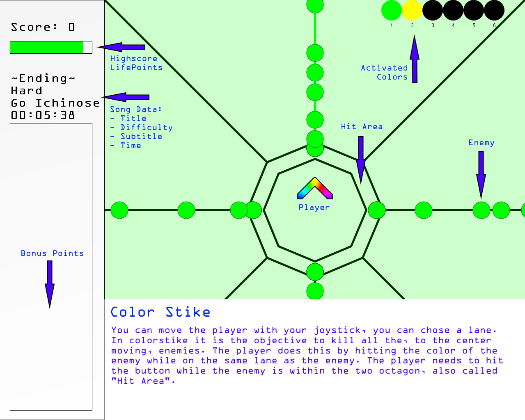Click the green life points bar
Image resolution: width=525 pixels, height=420 pixels.
(47, 47)
